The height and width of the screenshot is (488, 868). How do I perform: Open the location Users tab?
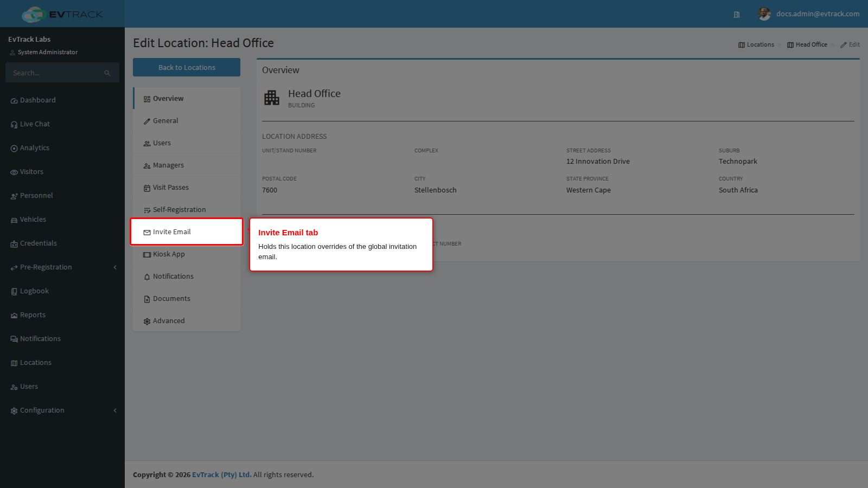(x=187, y=143)
